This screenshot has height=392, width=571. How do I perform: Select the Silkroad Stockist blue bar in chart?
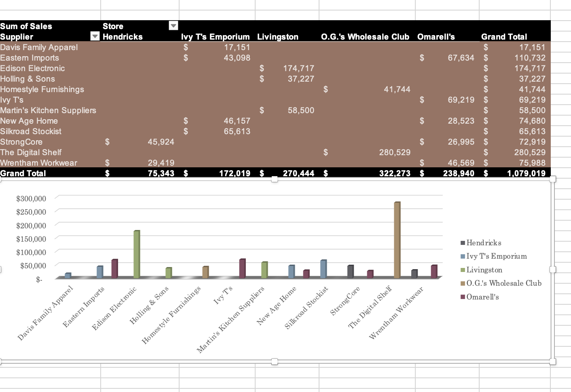tap(324, 269)
